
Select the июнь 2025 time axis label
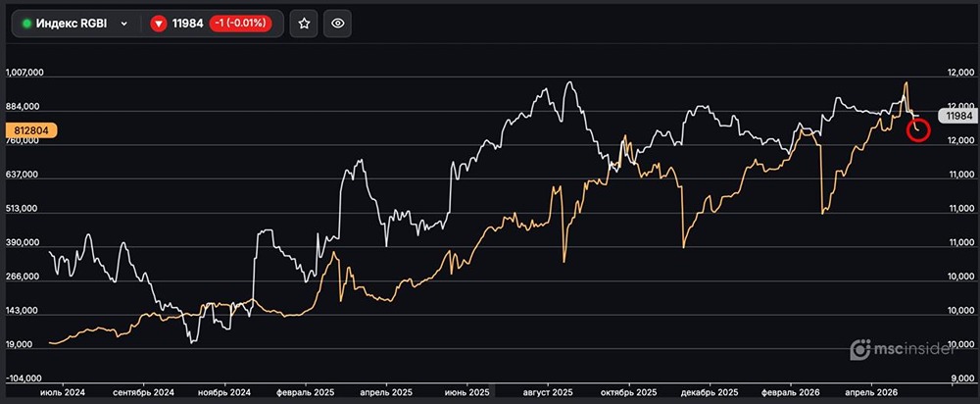pos(466,392)
